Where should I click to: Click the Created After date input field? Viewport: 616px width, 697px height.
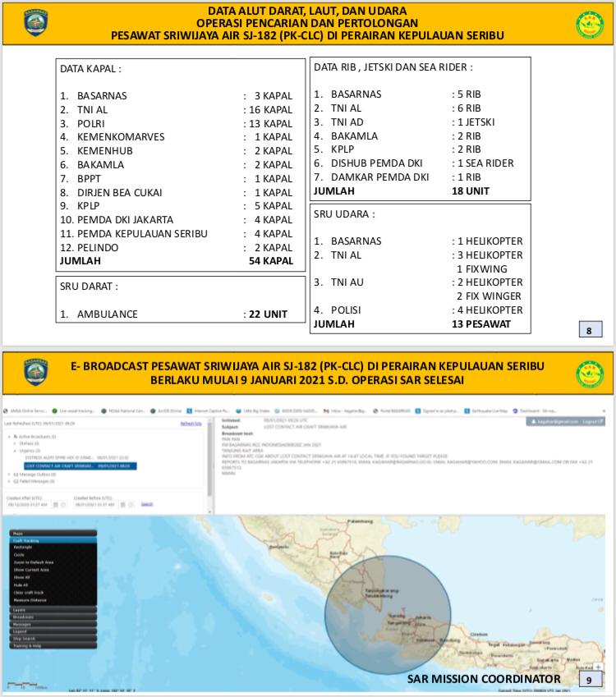pyautogui.click(x=29, y=505)
